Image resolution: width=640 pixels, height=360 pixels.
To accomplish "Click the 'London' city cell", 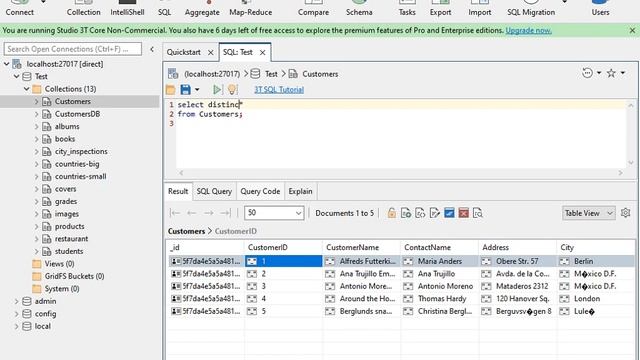I will tap(596, 299).
